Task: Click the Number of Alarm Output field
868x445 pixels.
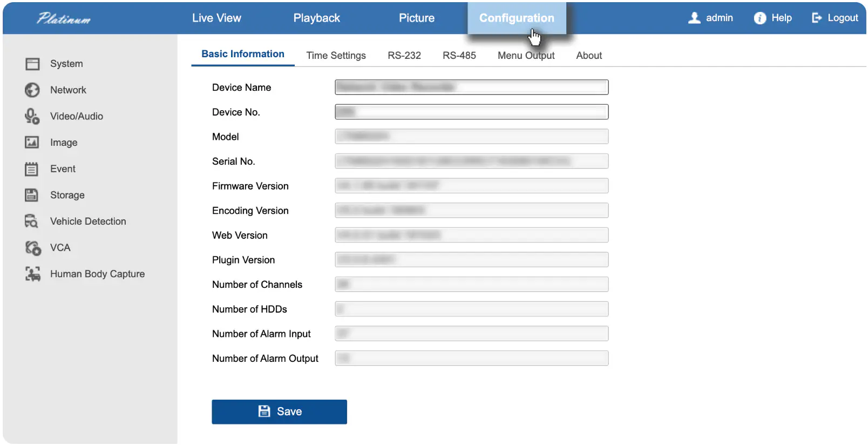Action: [x=472, y=359]
